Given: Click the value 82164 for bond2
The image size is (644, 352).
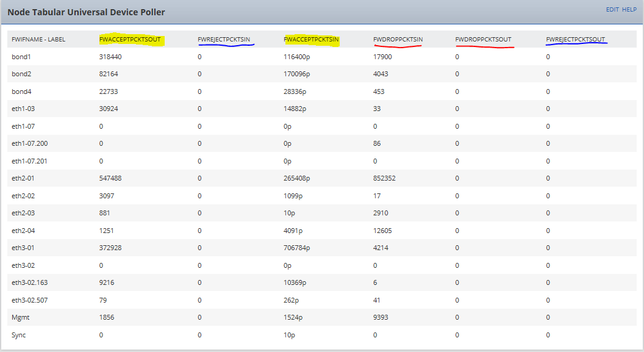Looking at the screenshot, I should point(109,74).
